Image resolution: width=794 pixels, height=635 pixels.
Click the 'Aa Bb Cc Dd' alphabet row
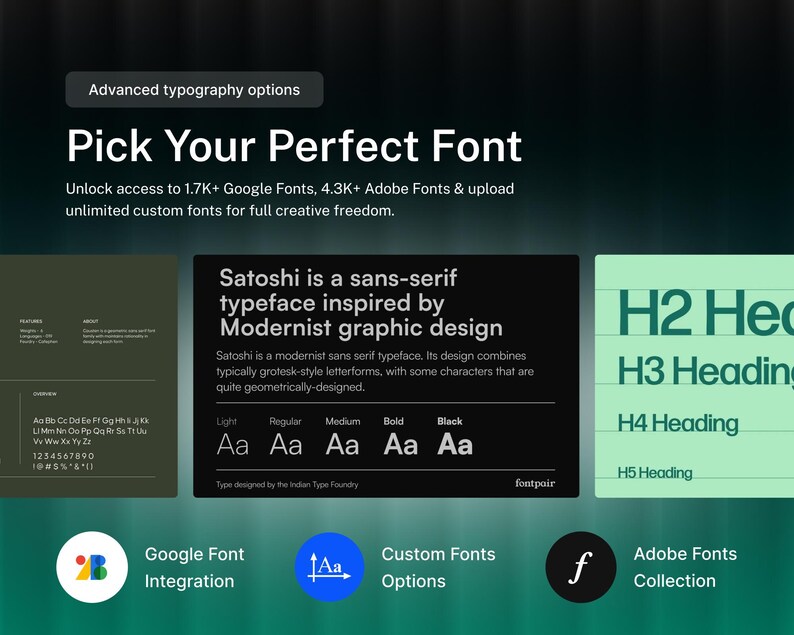91,420
